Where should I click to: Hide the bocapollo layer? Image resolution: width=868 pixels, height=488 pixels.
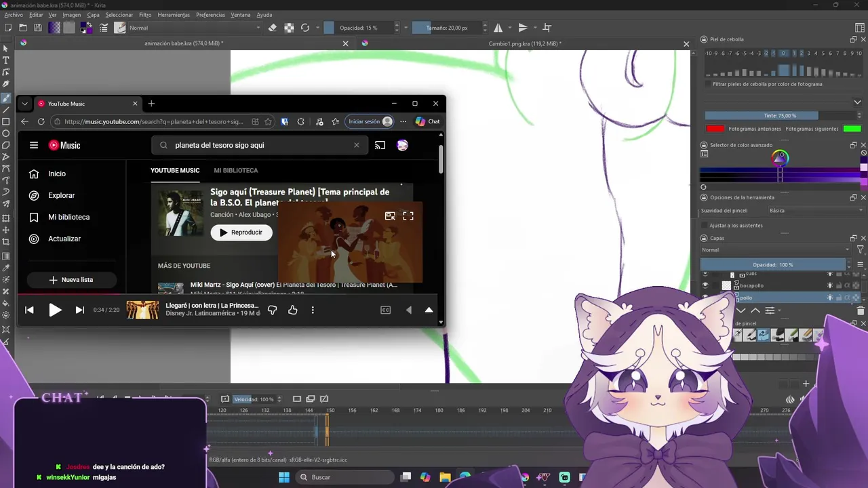[x=705, y=285]
